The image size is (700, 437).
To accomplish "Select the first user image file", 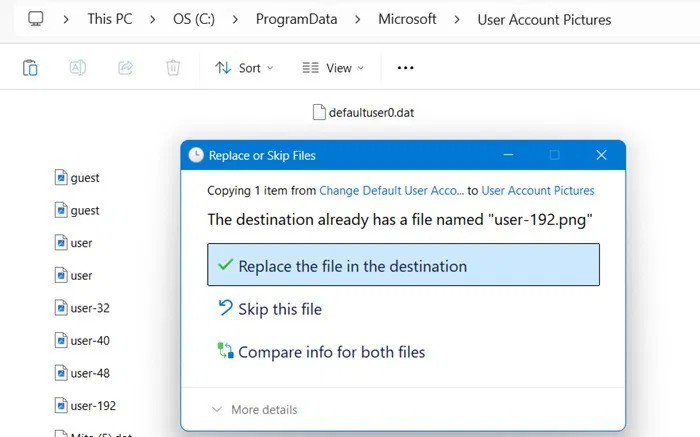I will (73, 243).
